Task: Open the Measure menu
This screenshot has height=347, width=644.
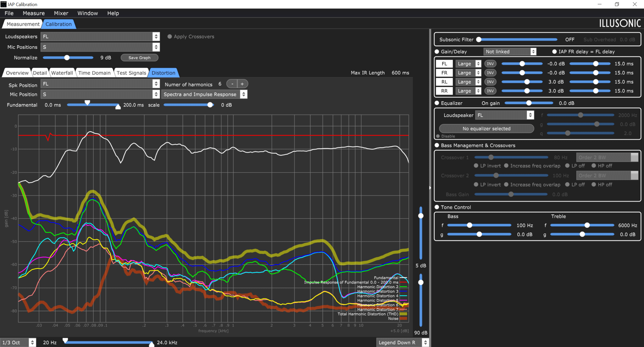Action: pyautogui.click(x=34, y=13)
